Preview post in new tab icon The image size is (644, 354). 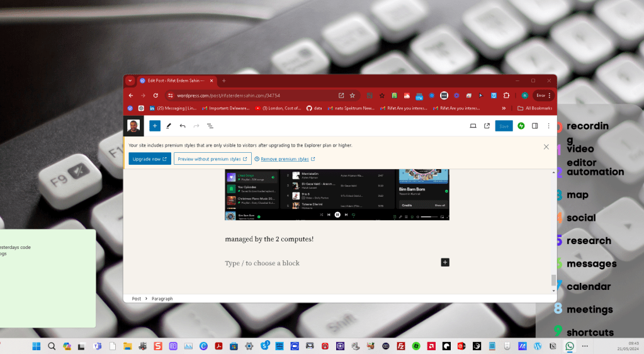pos(487,126)
